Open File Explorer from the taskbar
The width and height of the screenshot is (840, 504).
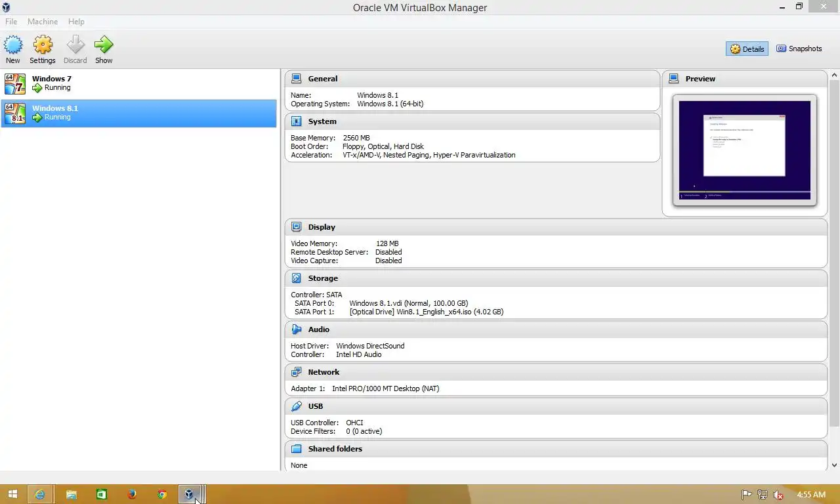[x=71, y=494]
